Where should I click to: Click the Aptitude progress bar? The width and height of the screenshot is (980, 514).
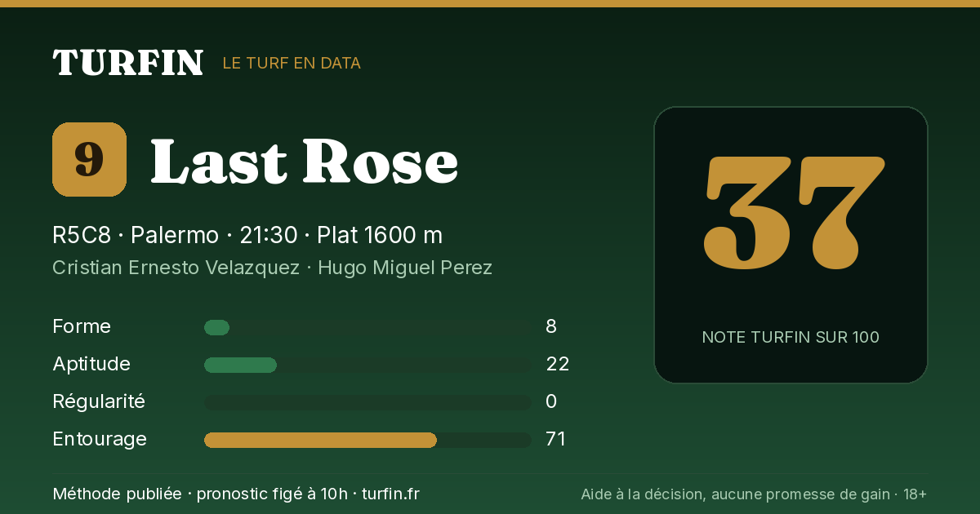click(x=367, y=366)
